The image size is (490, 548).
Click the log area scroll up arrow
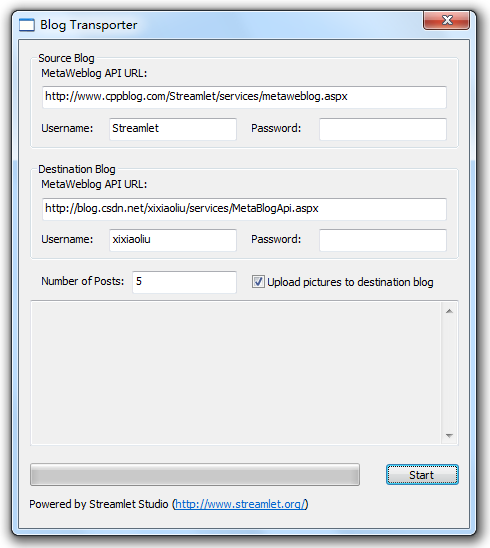(x=449, y=311)
